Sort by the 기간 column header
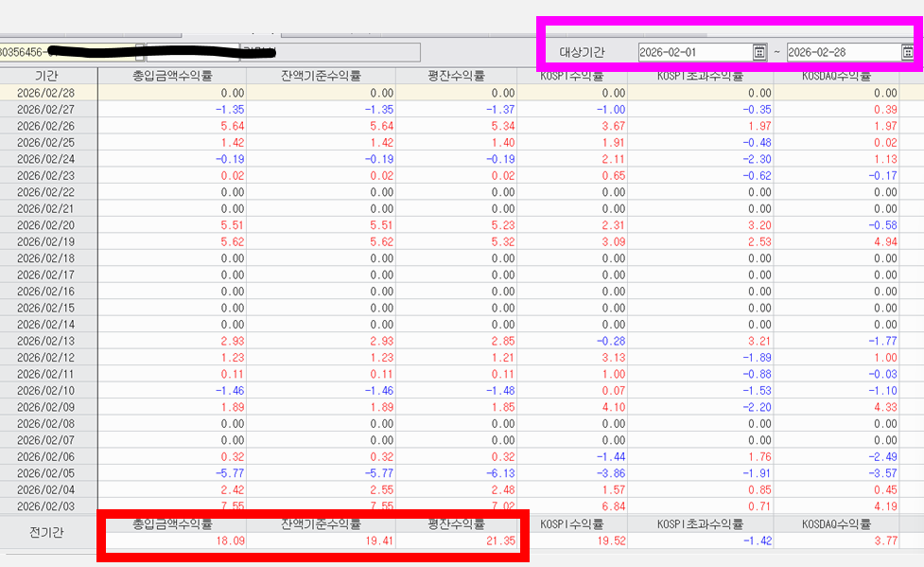 [x=47, y=76]
